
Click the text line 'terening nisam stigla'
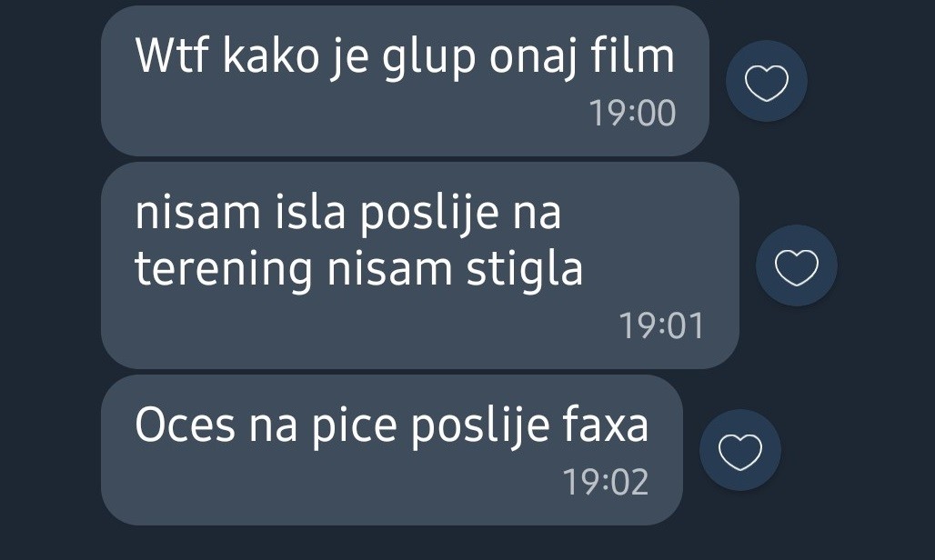pos(359,269)
